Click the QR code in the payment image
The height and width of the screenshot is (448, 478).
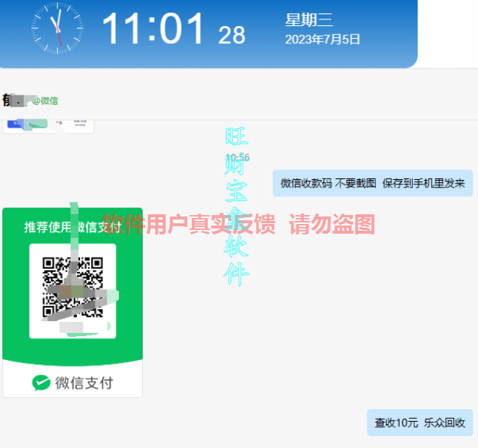pyautogui.click(x=72, y=287)
